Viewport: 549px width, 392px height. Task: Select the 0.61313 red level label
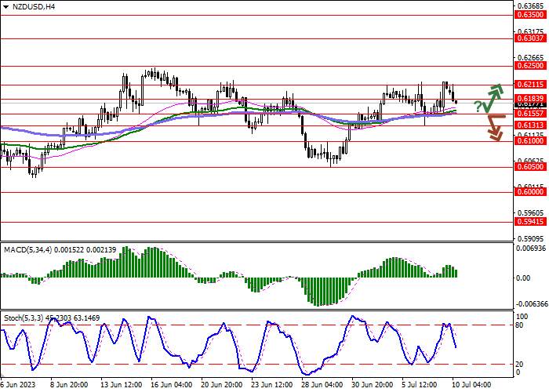coord(530,125)
